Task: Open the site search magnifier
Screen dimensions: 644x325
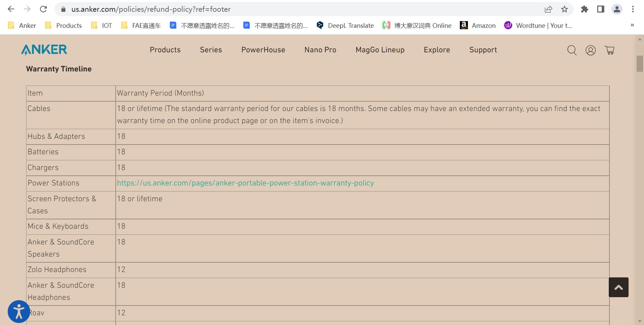Action: coord(572,50)
